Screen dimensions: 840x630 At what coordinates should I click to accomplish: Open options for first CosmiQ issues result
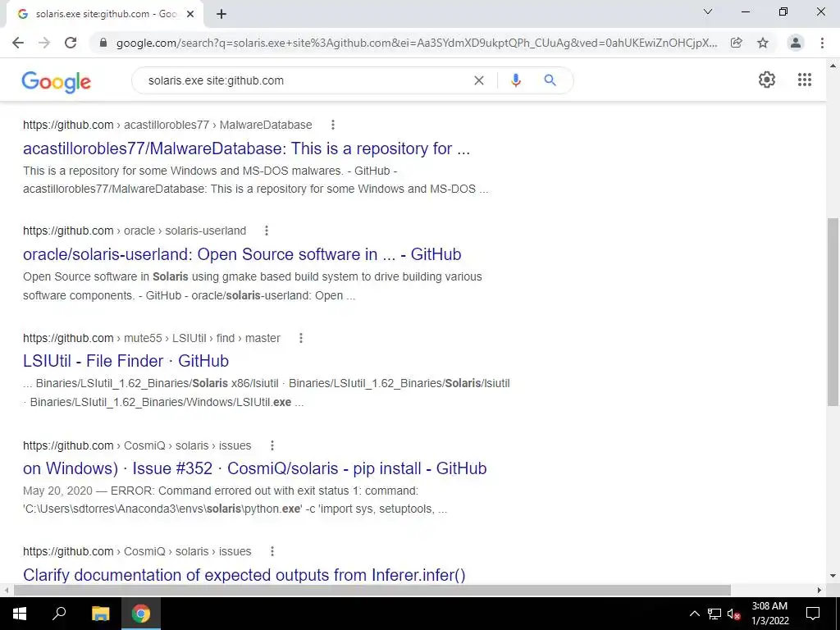272,445
